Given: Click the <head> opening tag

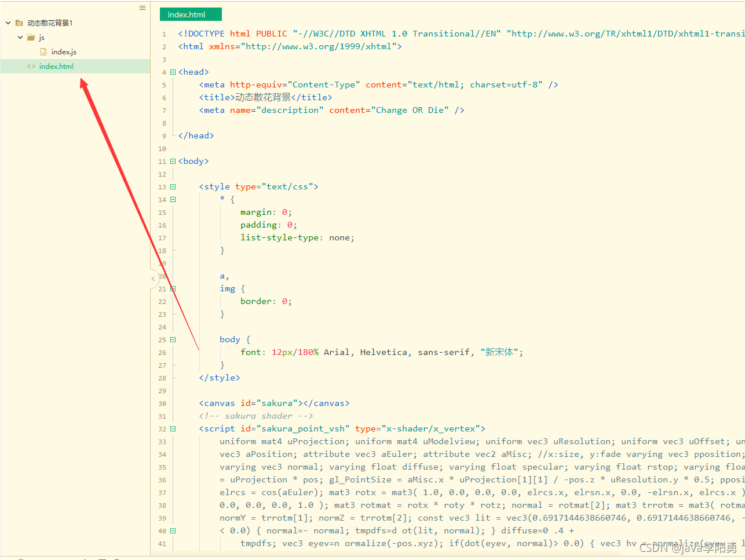Looking at the screenshot, I should [x=193, y=72].
